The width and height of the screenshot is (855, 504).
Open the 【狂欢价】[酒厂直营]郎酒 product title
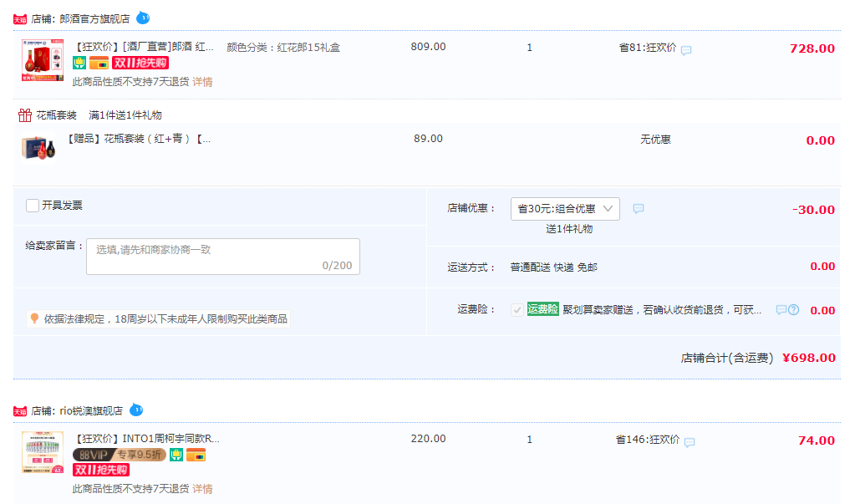coord(144,47)
